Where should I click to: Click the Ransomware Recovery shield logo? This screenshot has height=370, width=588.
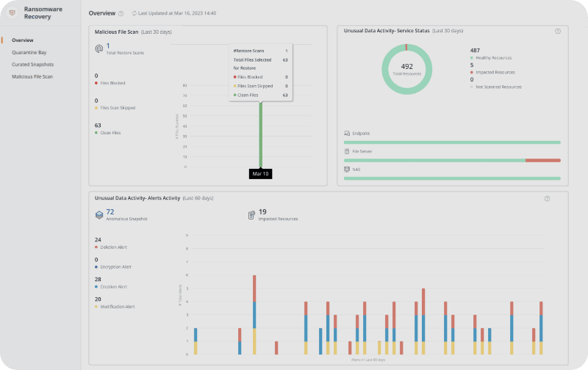pos(12,13)
